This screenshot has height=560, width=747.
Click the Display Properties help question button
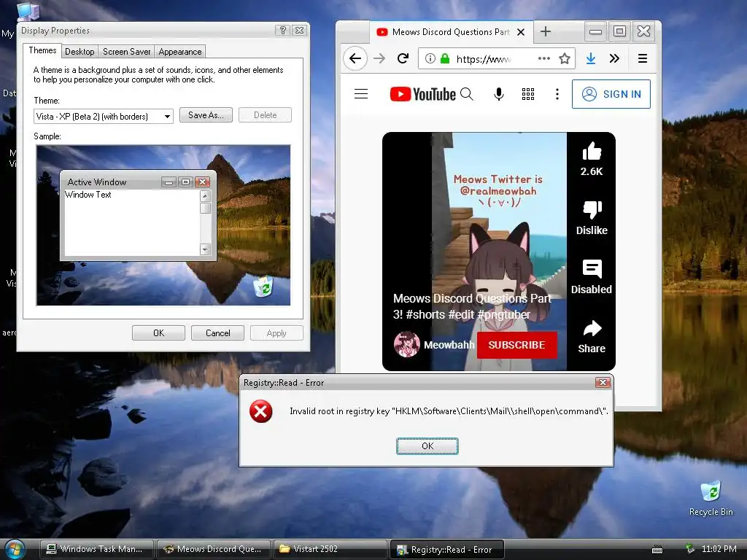(282, 31)
